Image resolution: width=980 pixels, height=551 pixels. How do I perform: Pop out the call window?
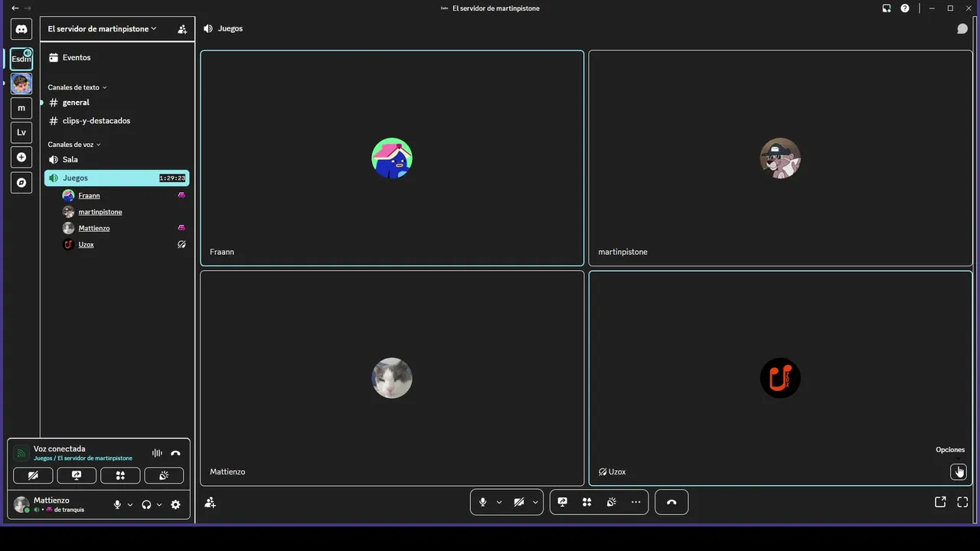point(940,502)
